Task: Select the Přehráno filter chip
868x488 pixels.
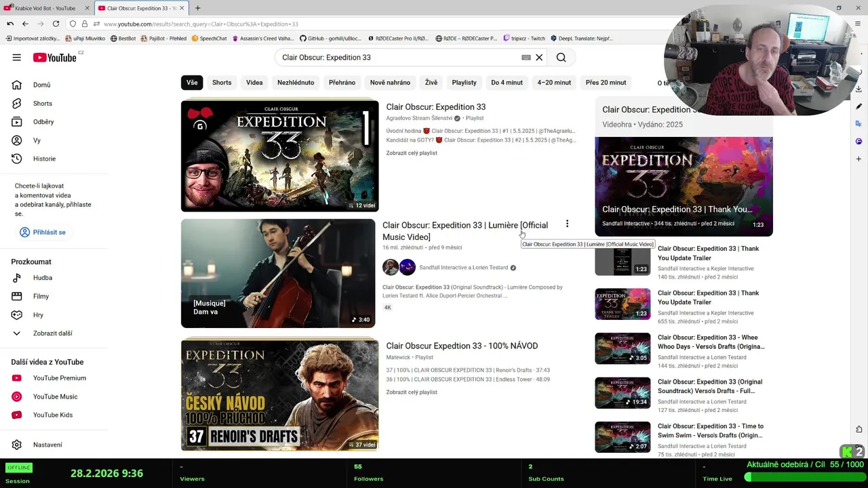Action: 342,83
